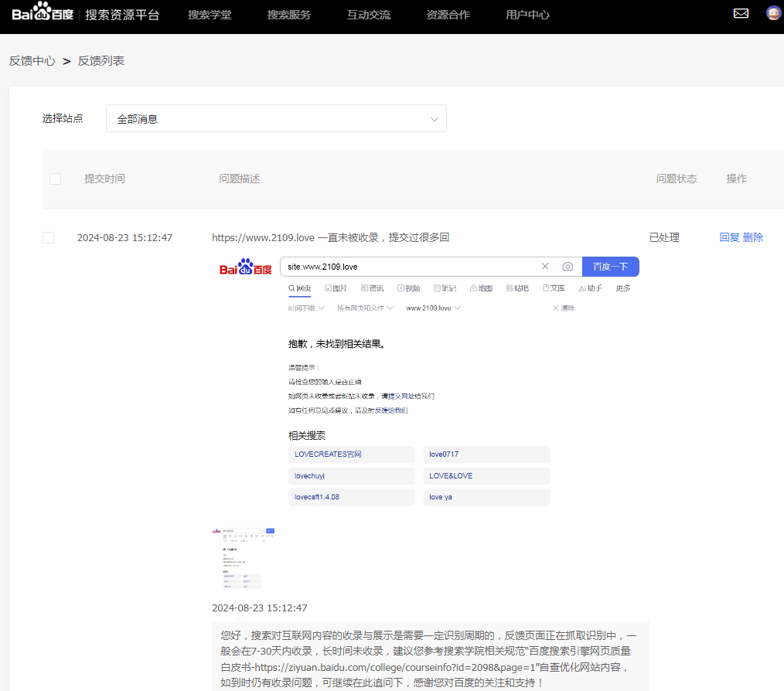Open the 资源合作 menu
Screen dimensions: 784x691
coord(448,15)
